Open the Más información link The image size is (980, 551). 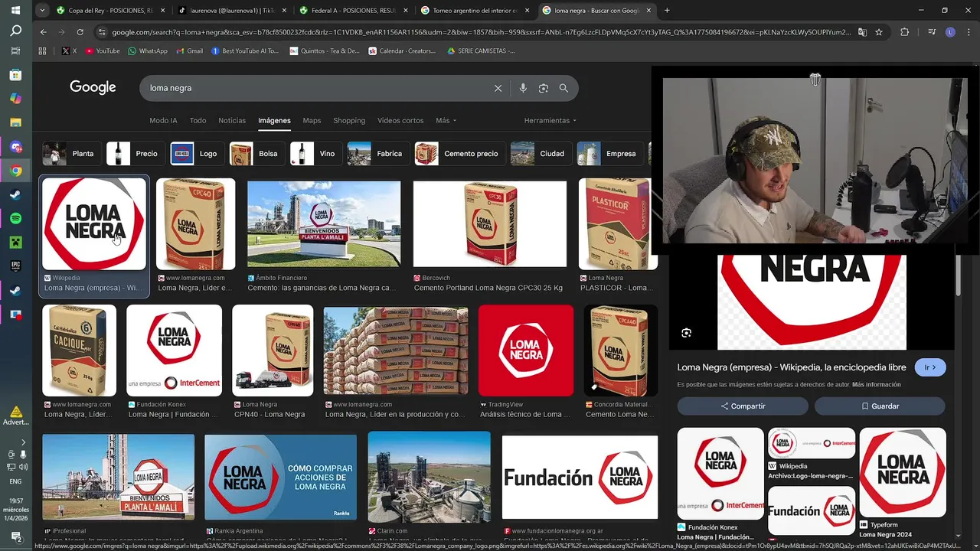(x=877, y=384)
